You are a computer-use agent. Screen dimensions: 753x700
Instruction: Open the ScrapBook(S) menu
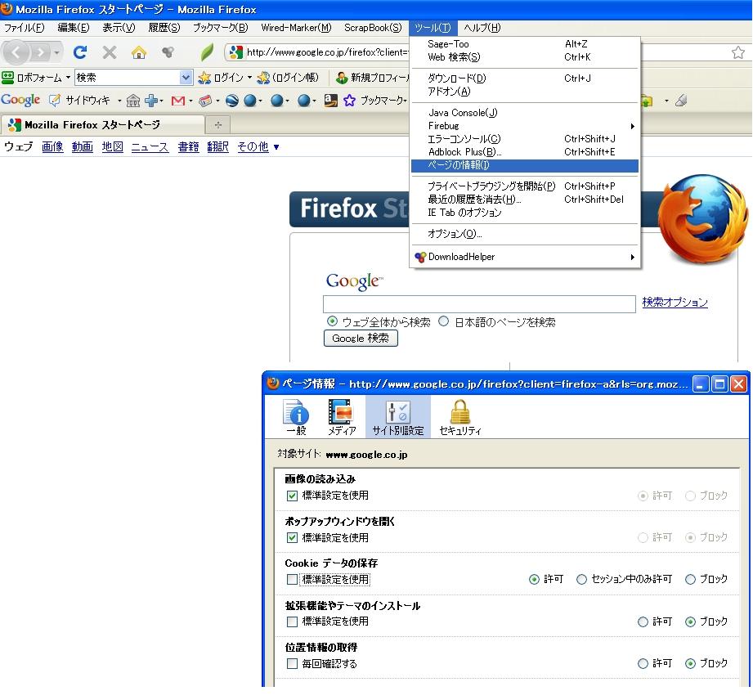click(373, 28)
